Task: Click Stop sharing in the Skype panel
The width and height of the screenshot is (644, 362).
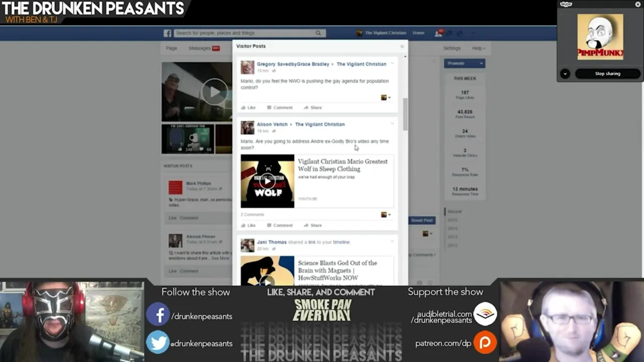Action: click(608, 73)
